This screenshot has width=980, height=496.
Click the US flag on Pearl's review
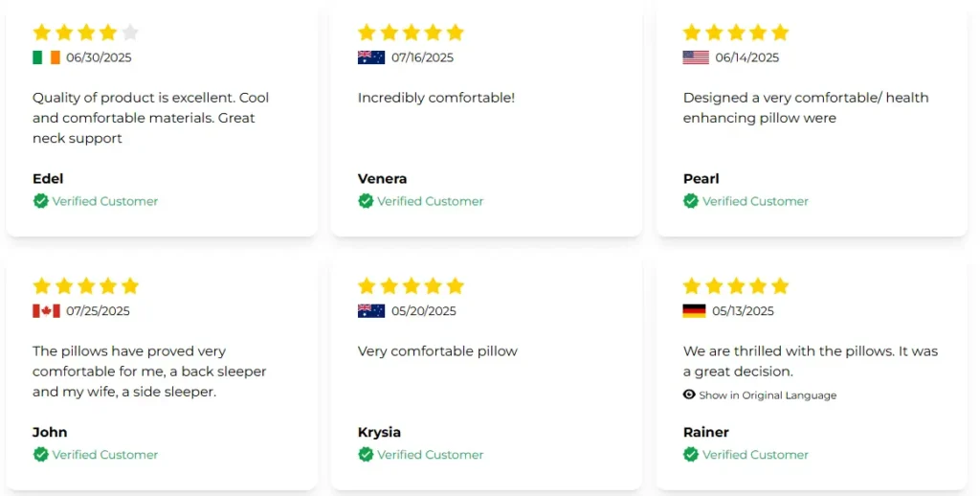click(x=696, y=57)
